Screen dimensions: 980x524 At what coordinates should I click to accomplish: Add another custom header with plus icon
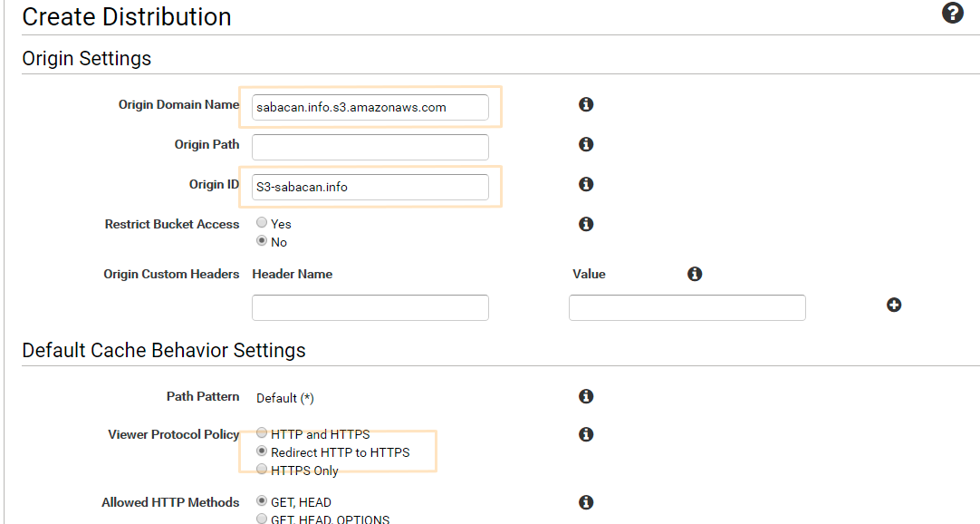pyautogui.click(x=894, y=305)
